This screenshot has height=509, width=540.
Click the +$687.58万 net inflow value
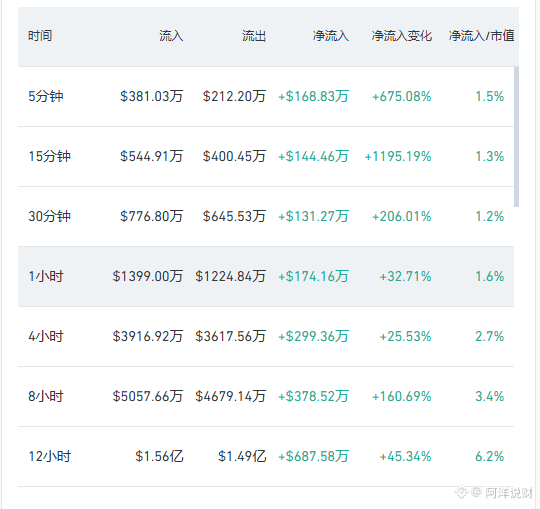(313, 456)
